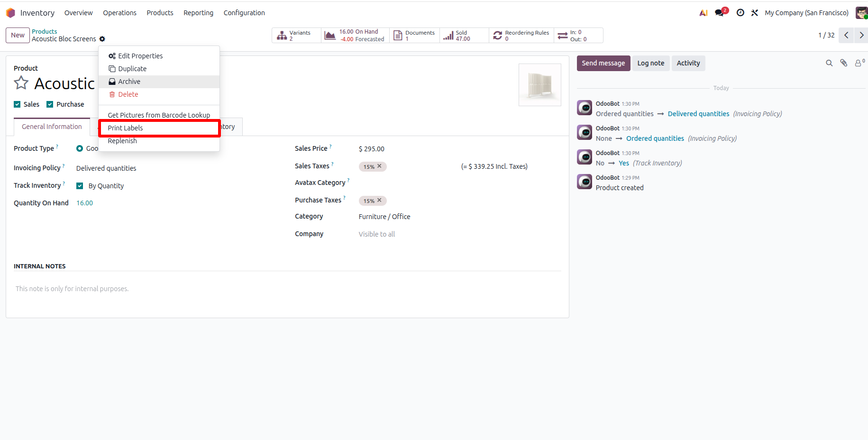Click the product image thumbnail
The height and width of the screenshot is (440, 868).
[540, 85]
